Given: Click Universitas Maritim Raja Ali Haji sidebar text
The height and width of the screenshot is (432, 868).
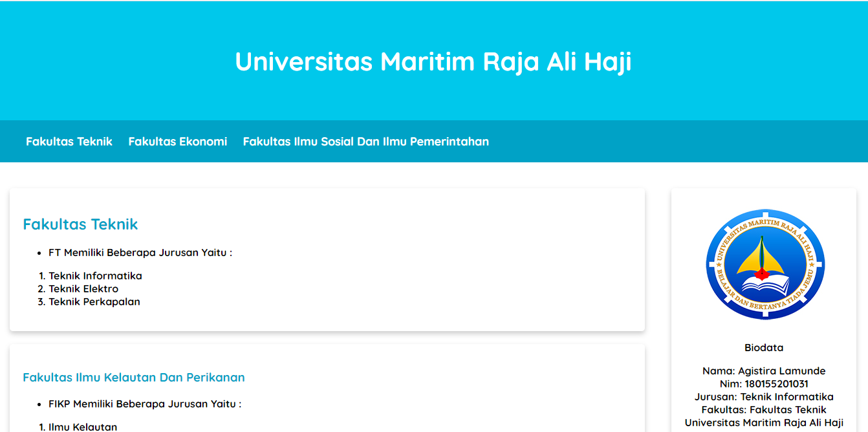Looking at the screenshot, I should 764,422.
